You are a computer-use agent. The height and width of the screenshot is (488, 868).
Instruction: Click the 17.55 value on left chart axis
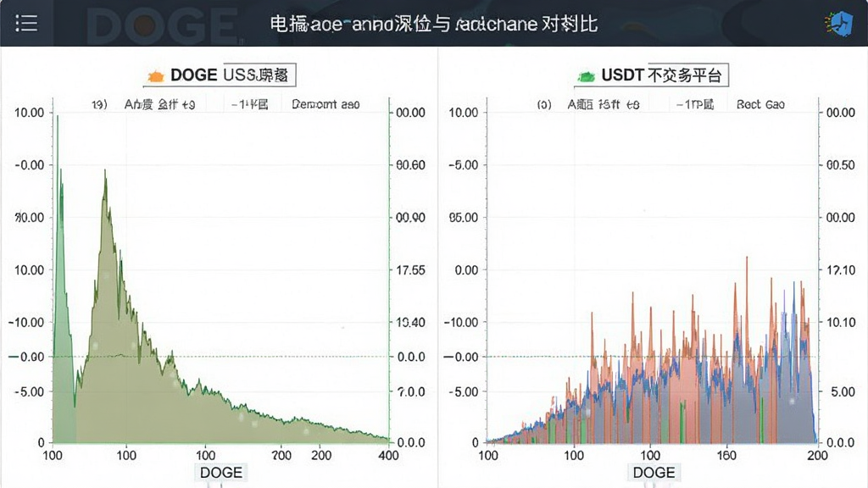[x=410, y=270]
